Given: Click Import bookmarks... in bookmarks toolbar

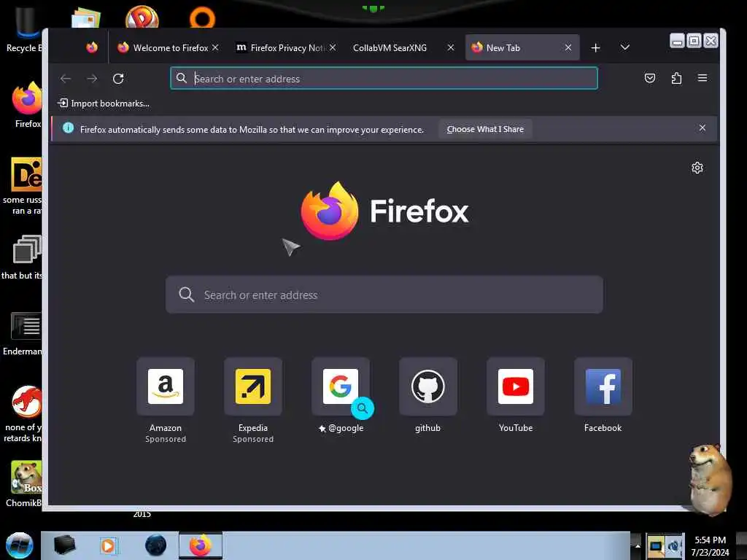Looking at the screenshot, I should tap(104, 104).
